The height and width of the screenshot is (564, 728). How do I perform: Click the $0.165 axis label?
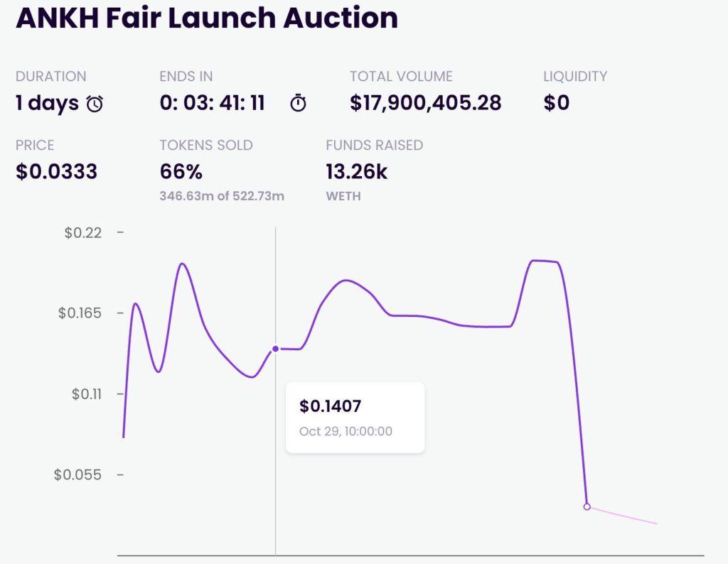click(x=80, y=313)
